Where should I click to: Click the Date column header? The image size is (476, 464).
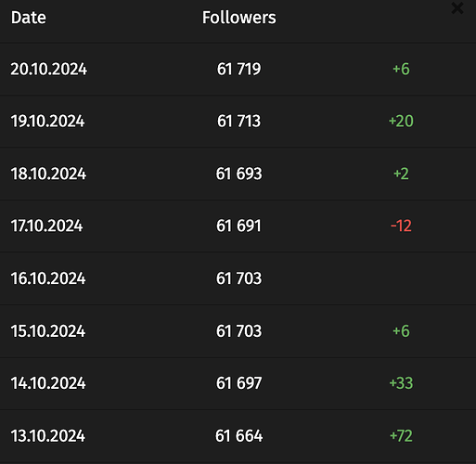coord(29,18)
